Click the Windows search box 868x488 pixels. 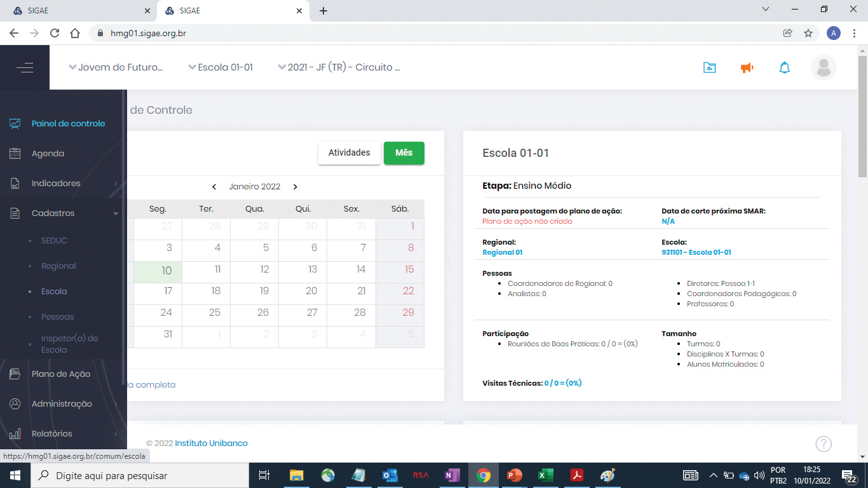coord(139,475)
